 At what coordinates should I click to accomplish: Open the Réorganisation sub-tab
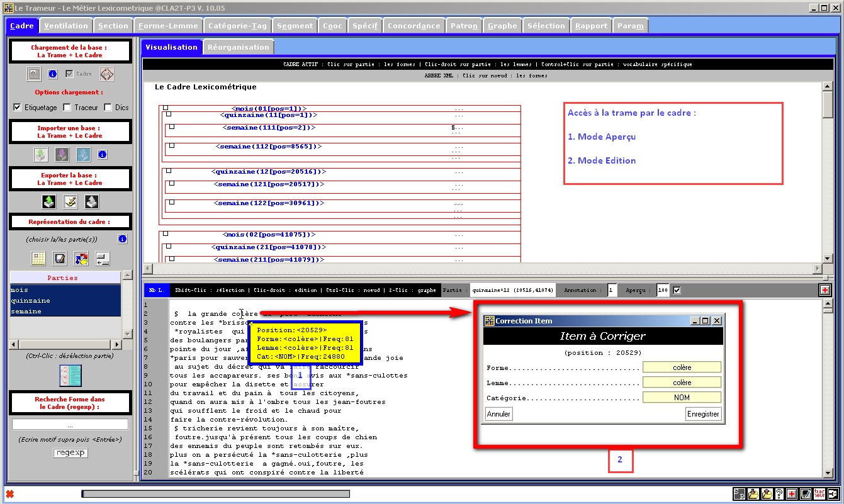[239, 47]
